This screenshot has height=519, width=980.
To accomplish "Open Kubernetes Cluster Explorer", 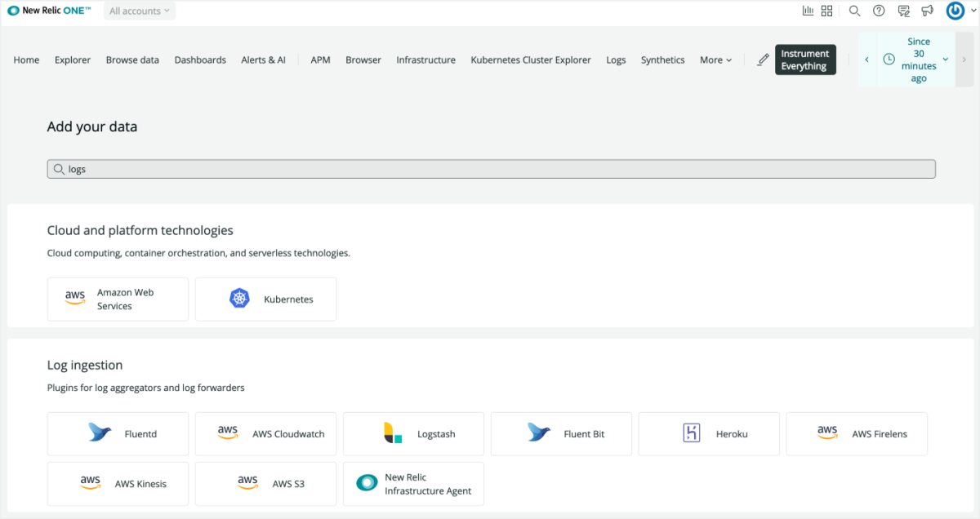I will [531, 60].
